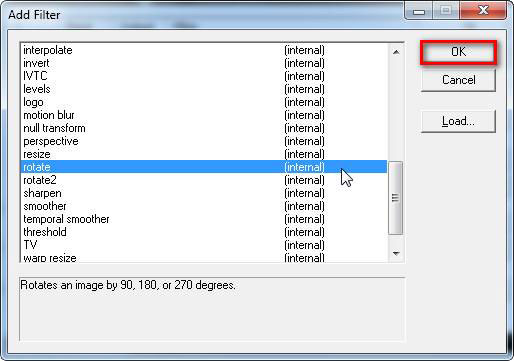This screenshot has height=361, width=514.
Task: Cancel the Add Filter dialog
Action: [x=458, y=80]
